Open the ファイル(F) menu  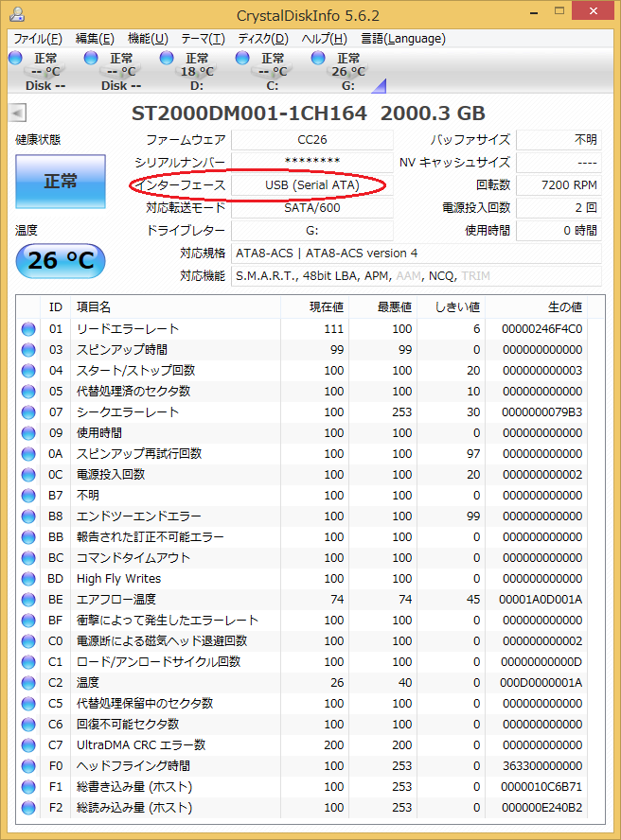(x=38, y=39)
